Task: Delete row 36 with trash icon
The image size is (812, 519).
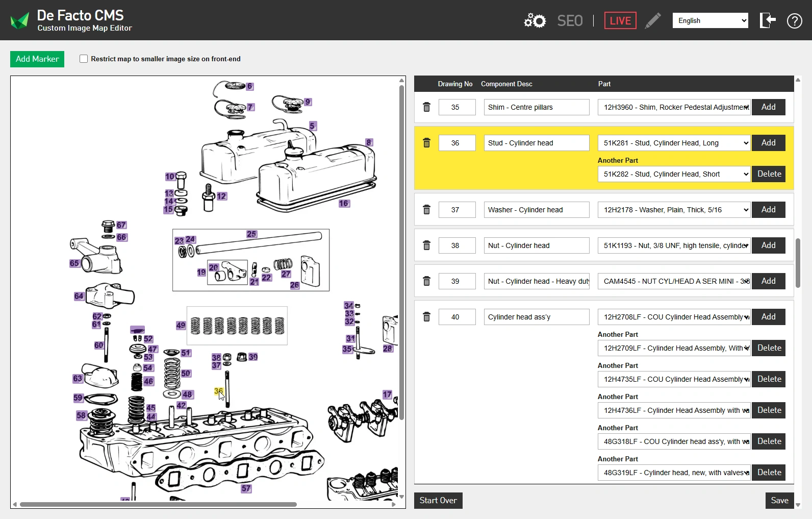Action: [427, 143]
